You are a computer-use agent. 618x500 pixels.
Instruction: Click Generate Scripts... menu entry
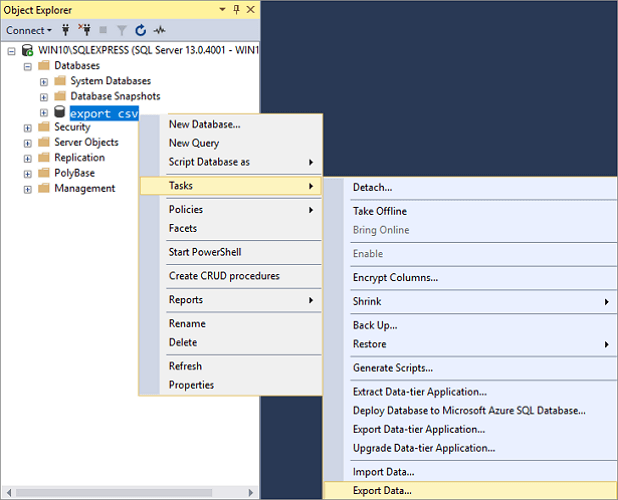tap(392, 368)
